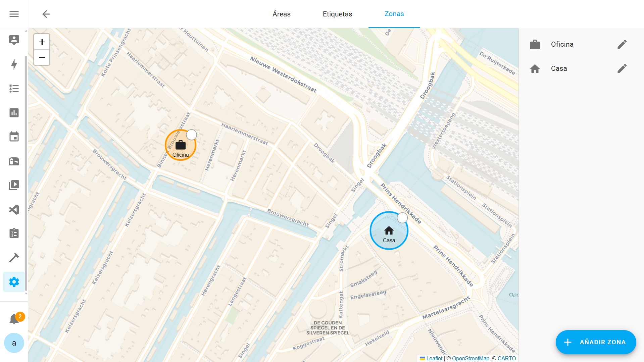Open Developer tools hammer icon
644x362 pixels.
[14, 258]
